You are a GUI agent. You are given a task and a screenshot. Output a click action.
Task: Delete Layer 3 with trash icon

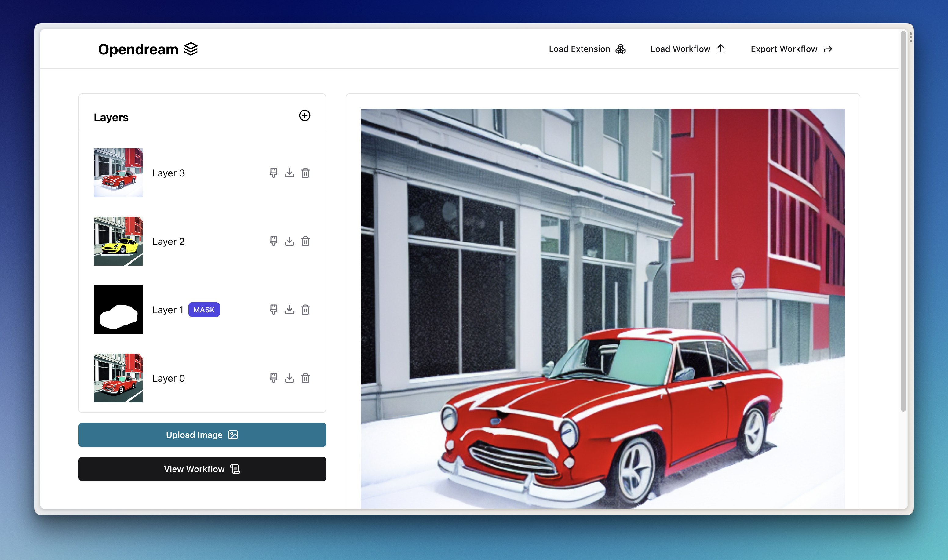click(305, 173)
